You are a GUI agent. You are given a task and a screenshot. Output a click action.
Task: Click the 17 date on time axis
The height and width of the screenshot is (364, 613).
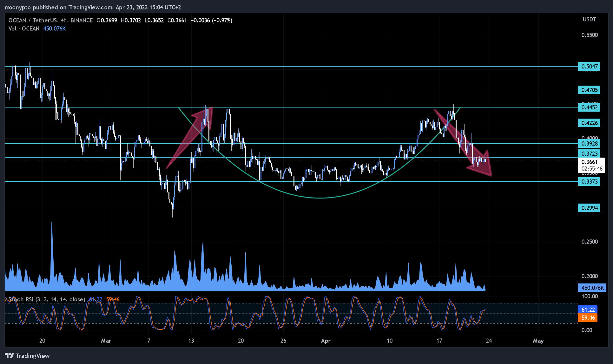(x=439, y=341)
